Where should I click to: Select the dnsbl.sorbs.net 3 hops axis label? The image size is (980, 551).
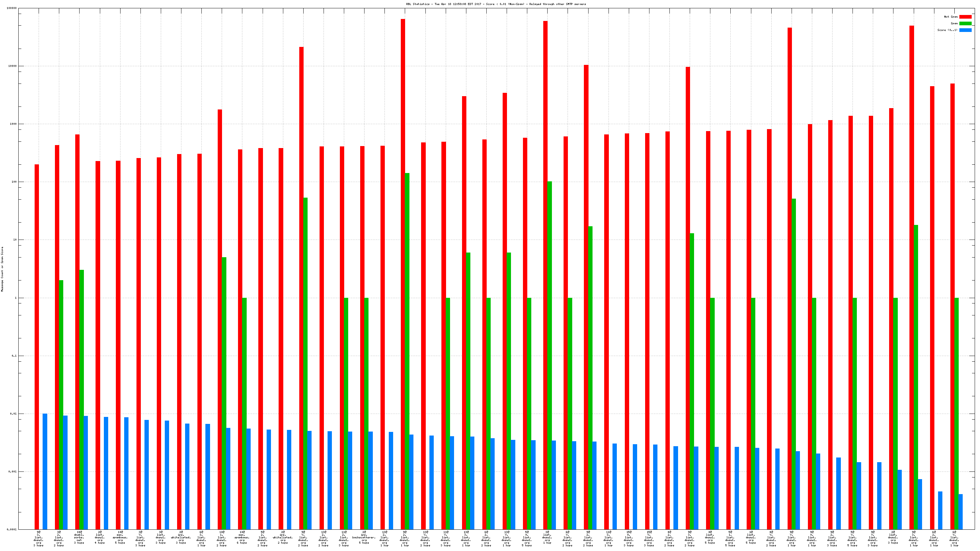pos(79,537)
